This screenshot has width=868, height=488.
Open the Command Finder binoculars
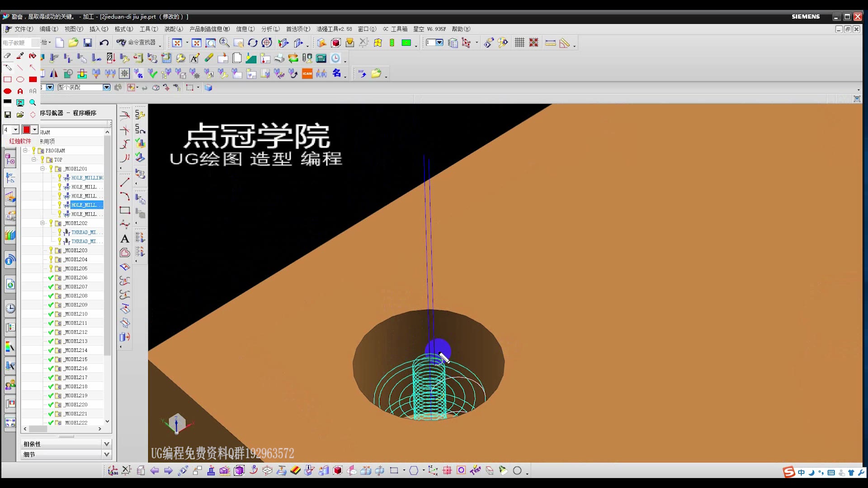click(121, 42)
